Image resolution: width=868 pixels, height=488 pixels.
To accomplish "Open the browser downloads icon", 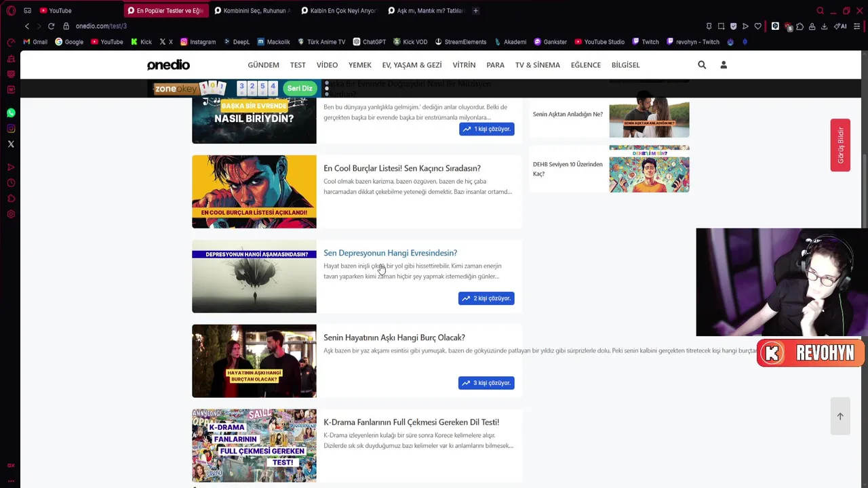I will 824,26.
